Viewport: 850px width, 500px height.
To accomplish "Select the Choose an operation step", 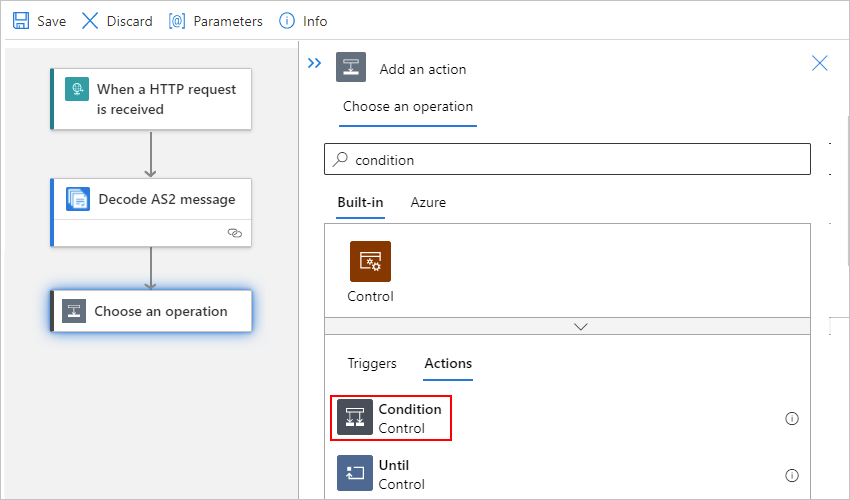I will tap(152, 311).
